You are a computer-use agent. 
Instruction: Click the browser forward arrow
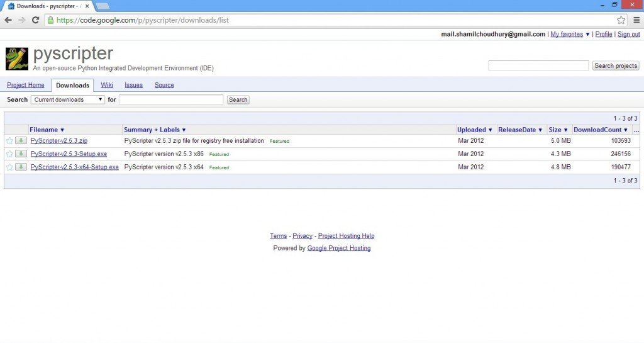pyautogui.click(x=22, y=20)
